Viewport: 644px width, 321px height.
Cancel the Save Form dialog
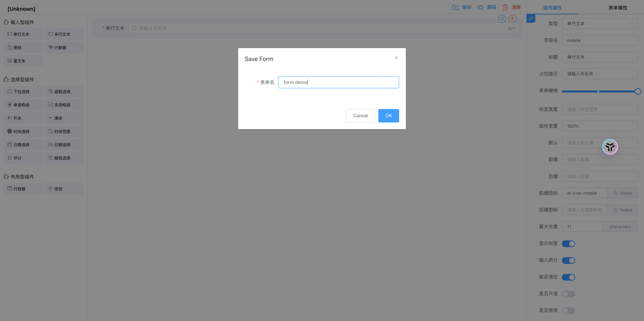coord(360,116)
